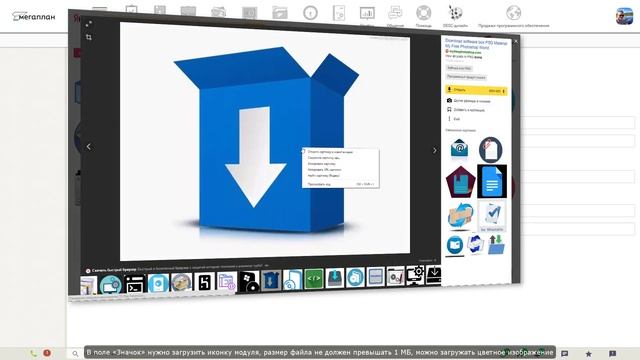Open the dotted-circle module icon in Megaplan toolbar

pyautogui.click(x=455, y=13)
